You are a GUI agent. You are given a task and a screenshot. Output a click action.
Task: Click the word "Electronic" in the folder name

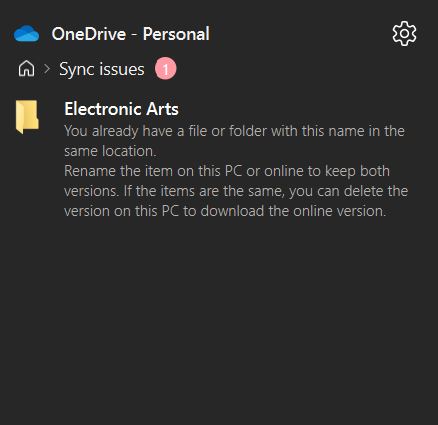pyautogui.click(x=103, y=109)
